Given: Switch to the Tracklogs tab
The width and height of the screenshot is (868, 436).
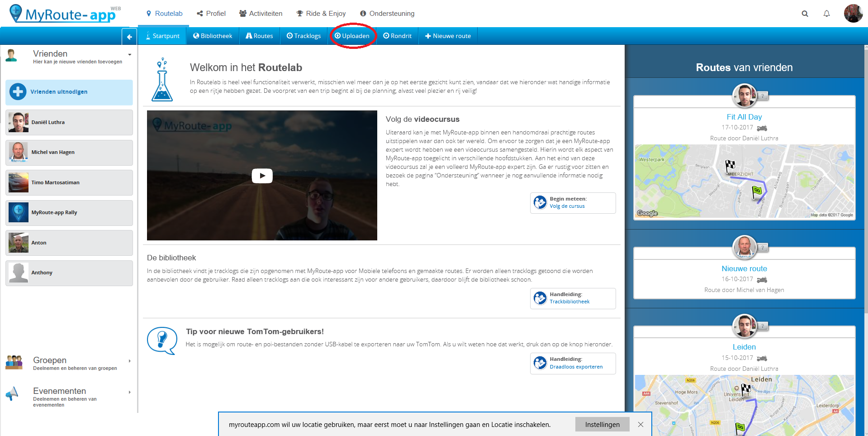Looking at the screenshot, I should (x=304, y=36).
